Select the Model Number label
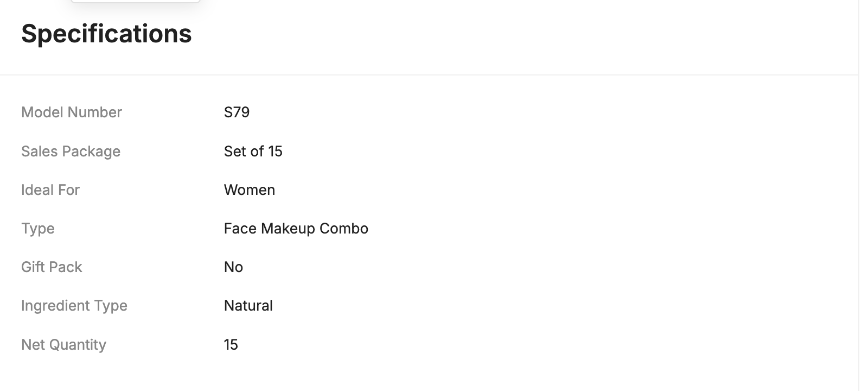 point(72,112)
